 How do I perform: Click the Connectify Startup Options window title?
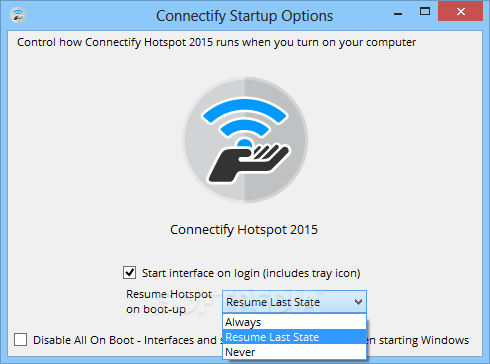244,16
